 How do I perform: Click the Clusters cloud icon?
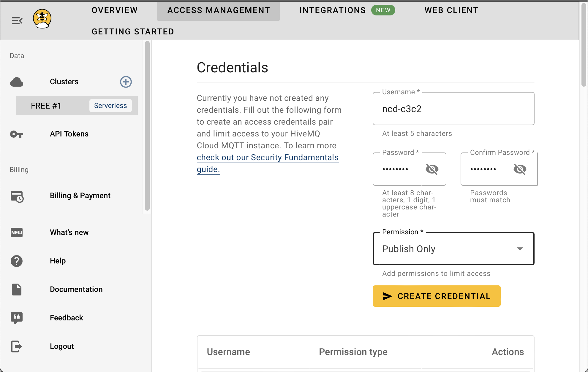[x=17, y=82]
